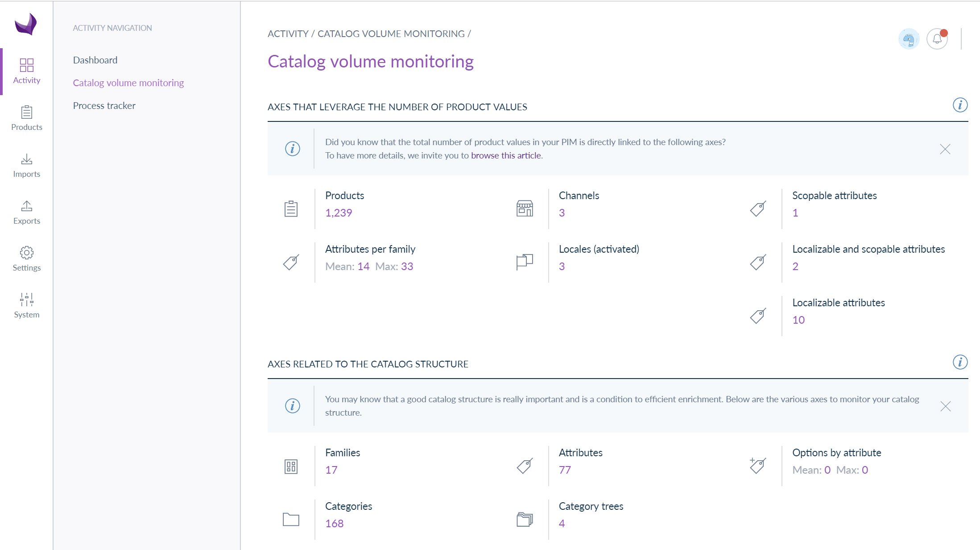The width and height of the screenshot is (980, 550).
Task: Select Catalog volume monitoring menu item
Action: (x=128, y=83)
